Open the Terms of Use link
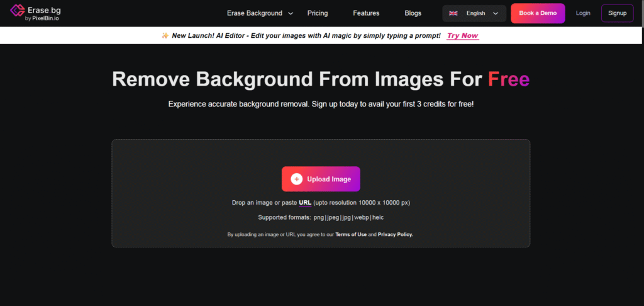The height and width of the screenshot is (306, 644). pos(351,234)
